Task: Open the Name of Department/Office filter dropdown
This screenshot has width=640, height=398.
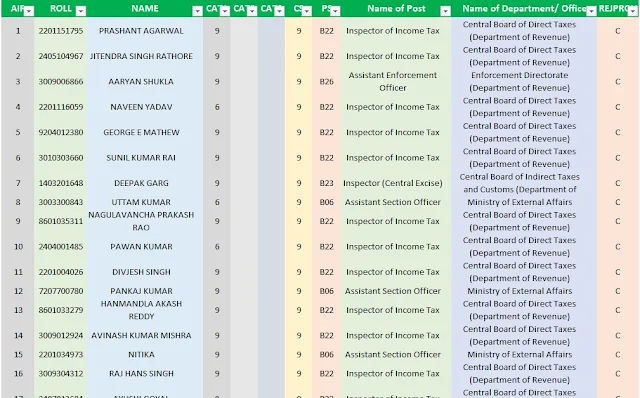Action: (x=591, y=11)
